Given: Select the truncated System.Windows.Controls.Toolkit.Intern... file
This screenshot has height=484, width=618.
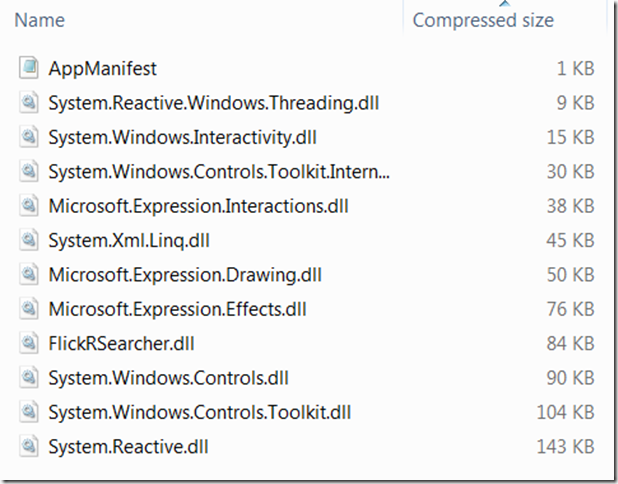Looking at the screenshot, I should pyautogui.click(x=219, y=171).
